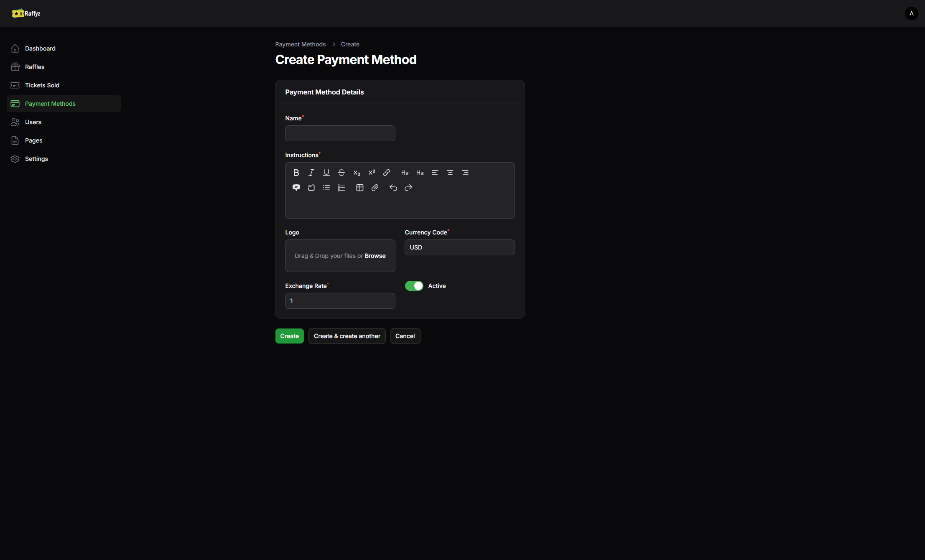The width and height of the screenshot is (925, 560).
Task: Start a numbered list
Action: point(341,188)
